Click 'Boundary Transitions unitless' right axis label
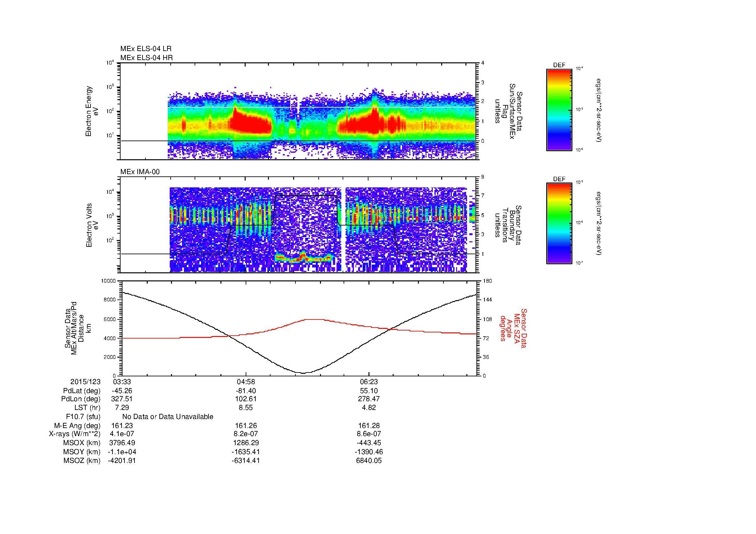This screenshot has height=534, width=756. tap(509, 225)
